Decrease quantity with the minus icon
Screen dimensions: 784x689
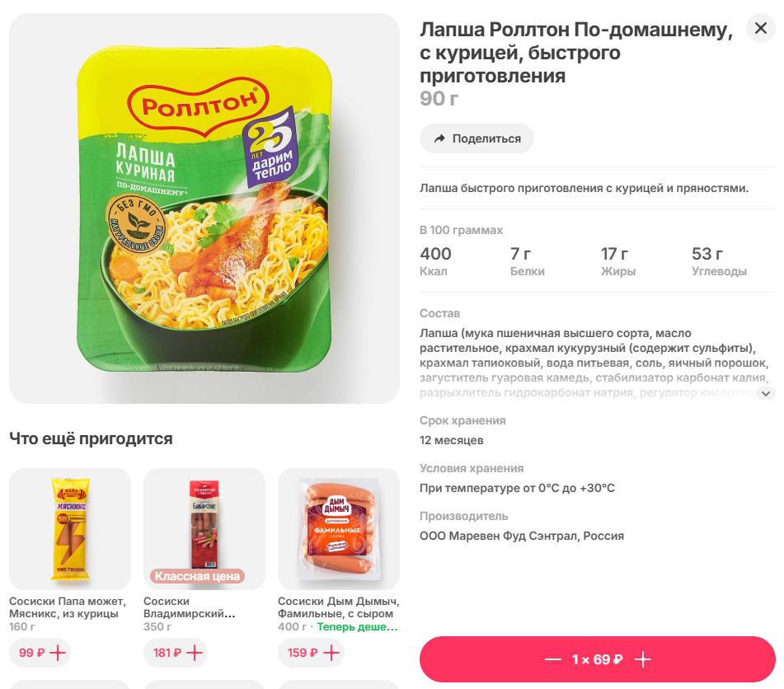(x=552, y=659)
